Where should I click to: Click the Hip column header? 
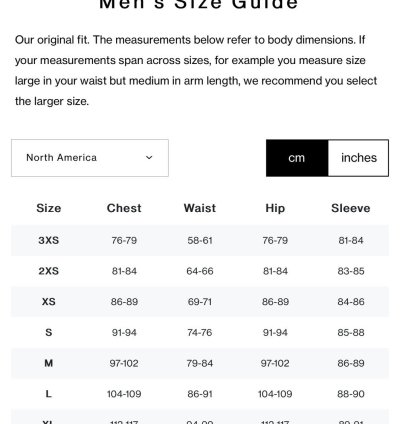pyautogui.click(x=275, y=208)
